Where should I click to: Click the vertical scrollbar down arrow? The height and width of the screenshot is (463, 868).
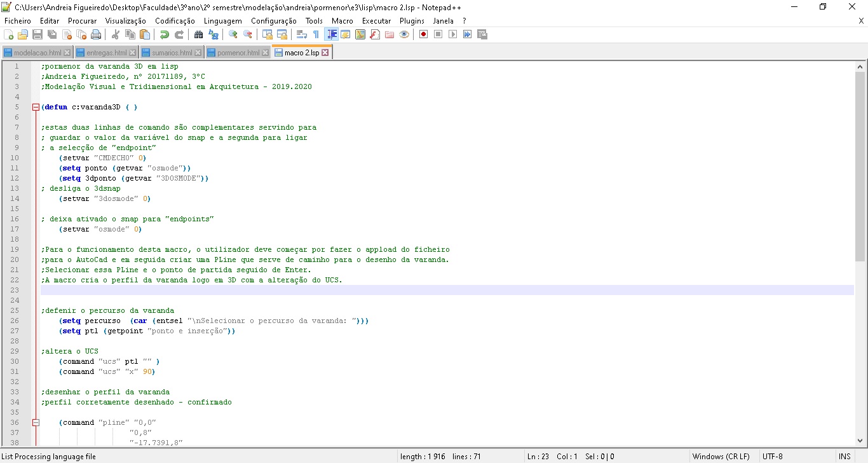point(860,441)
